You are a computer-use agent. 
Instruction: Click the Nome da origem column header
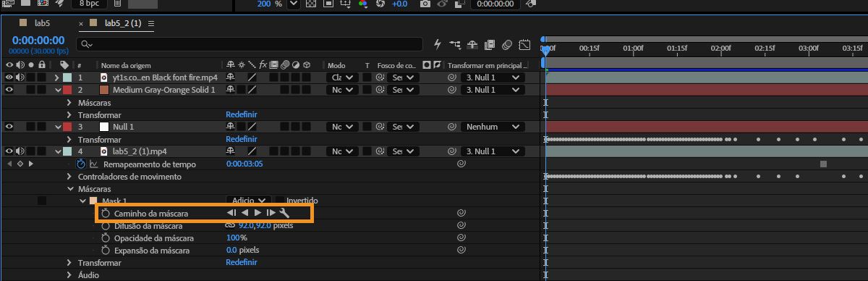pyautogui.click(x=125, y=65)
